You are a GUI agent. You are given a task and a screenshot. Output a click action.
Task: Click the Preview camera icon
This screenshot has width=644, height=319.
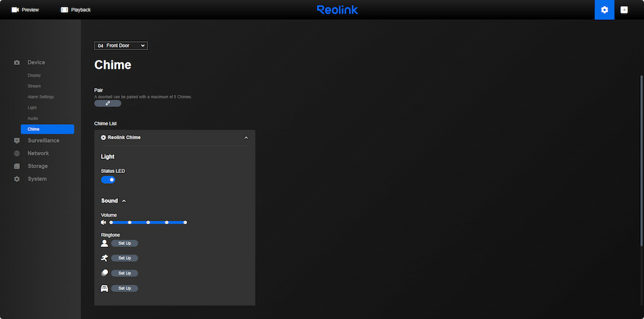pos(15,10)
